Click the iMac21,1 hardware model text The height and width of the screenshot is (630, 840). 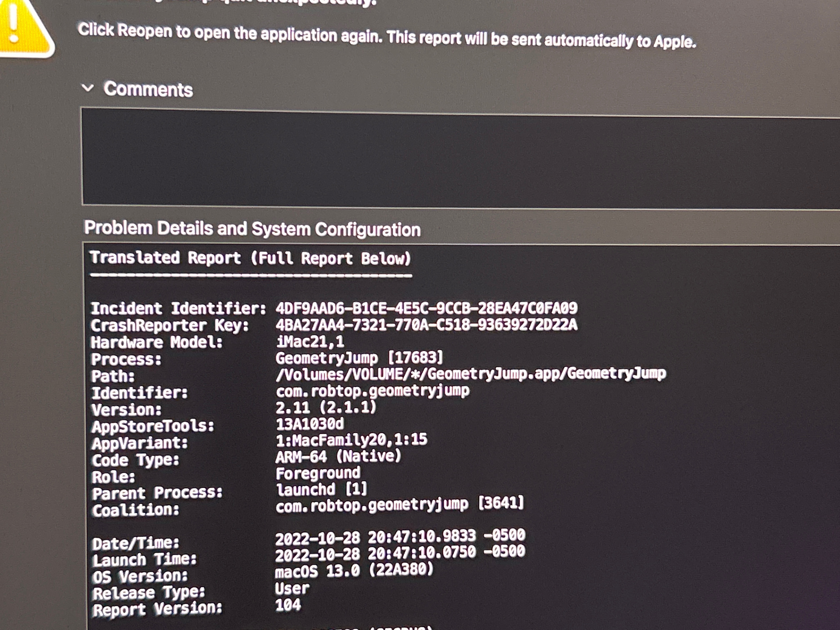point(310,341)
